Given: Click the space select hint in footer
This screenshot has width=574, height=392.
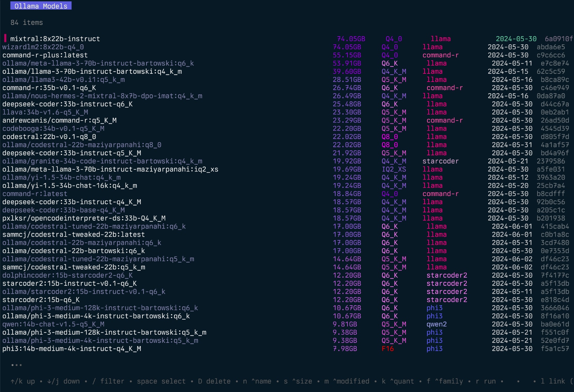Looking at the screenshot, I should [x=161, y=381].
